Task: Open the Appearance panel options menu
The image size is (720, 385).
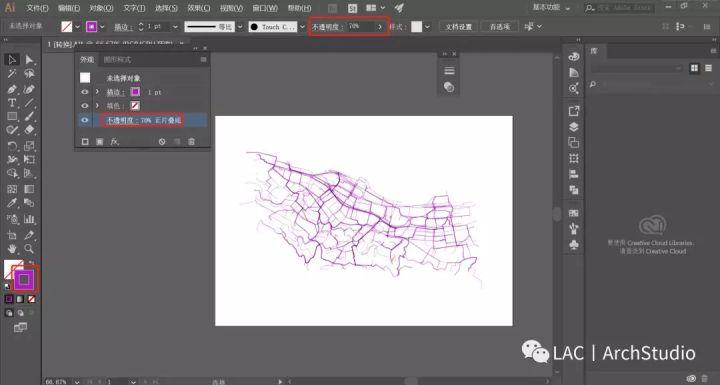Action: coord(203,60)
